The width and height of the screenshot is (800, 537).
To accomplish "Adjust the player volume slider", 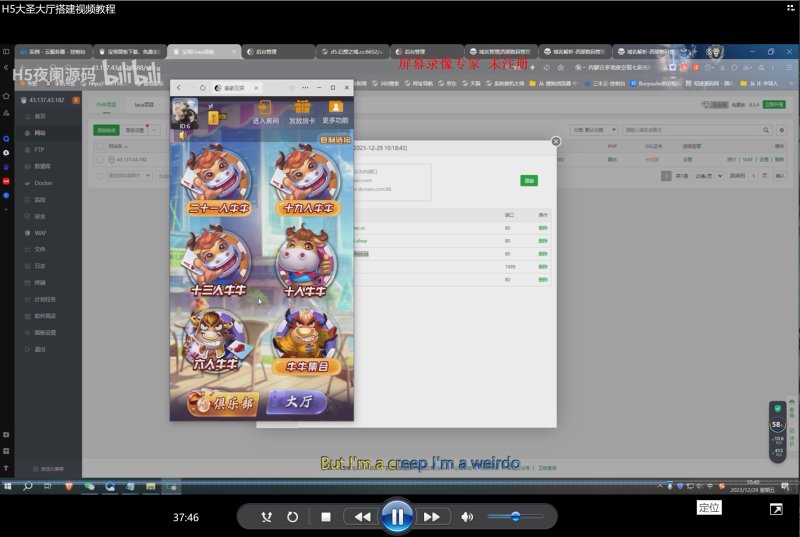I will 515,517.
